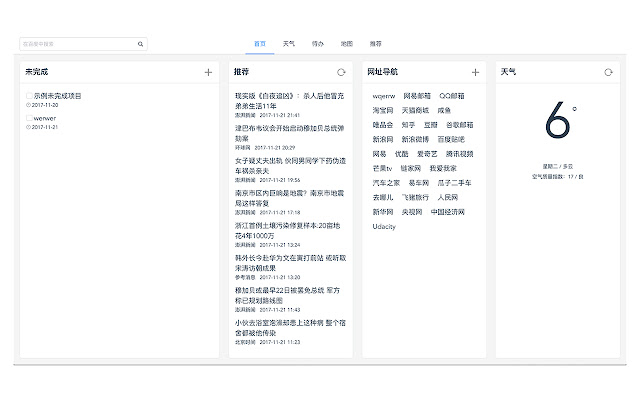
Task: Refresh the 天气 weather panel
Action: [x=608, y=72]
